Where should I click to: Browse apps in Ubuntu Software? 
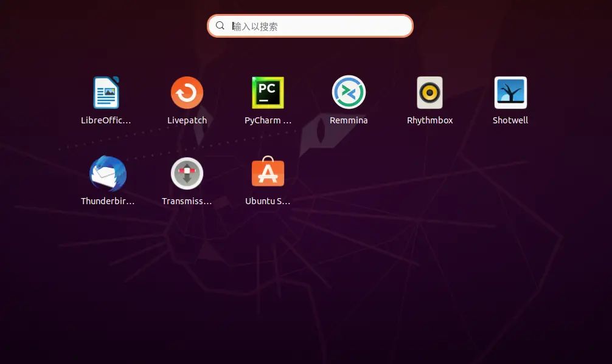[x=268, y=173]
